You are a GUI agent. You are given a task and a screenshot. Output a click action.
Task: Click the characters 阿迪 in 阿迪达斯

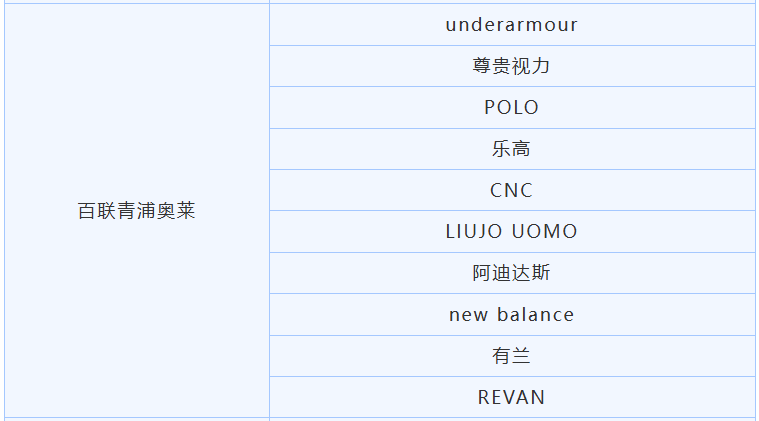(x=492, y=273)
